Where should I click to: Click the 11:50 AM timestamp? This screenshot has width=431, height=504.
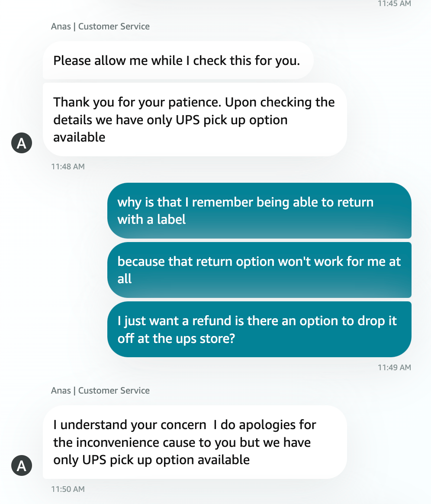[68, 489]
